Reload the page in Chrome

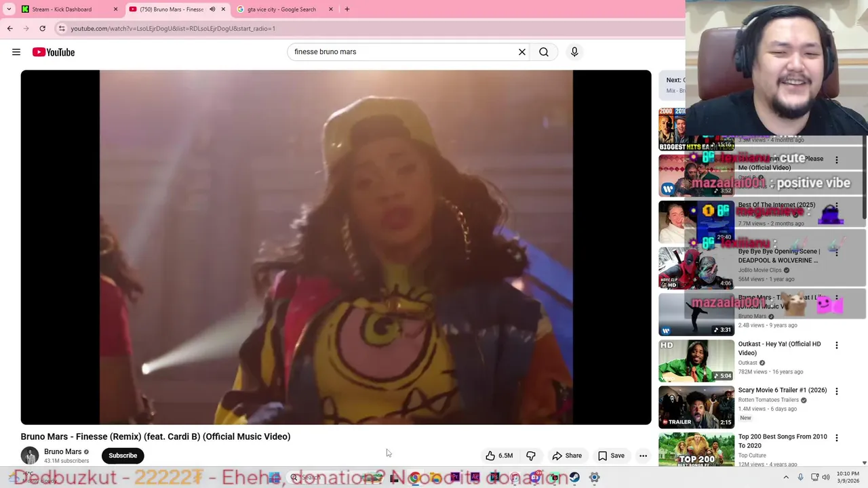pyautogui.click(x=42, y=28)
